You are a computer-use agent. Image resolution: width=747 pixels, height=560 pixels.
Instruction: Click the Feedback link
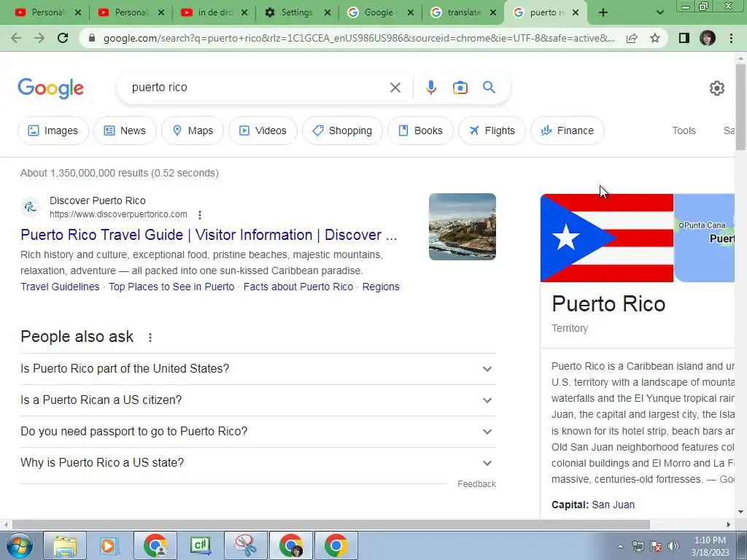pos(476,484)
